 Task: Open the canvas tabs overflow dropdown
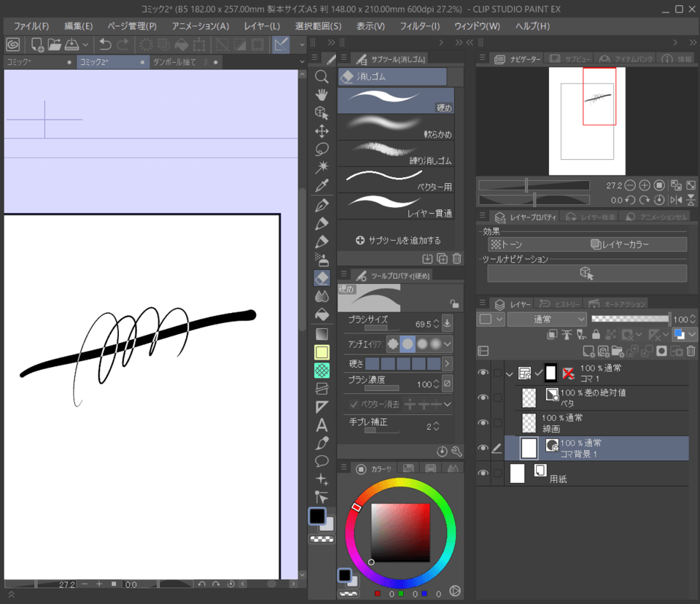click(302, 62)
